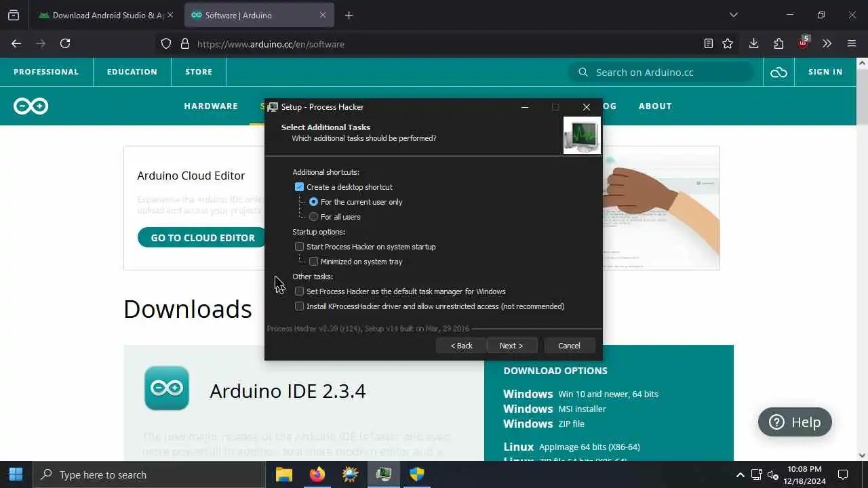Image resolution: width=868 pixels, height=488 pixels.
Task: Click the Search on Arduino.cc field
Action: tap(661, 72)
